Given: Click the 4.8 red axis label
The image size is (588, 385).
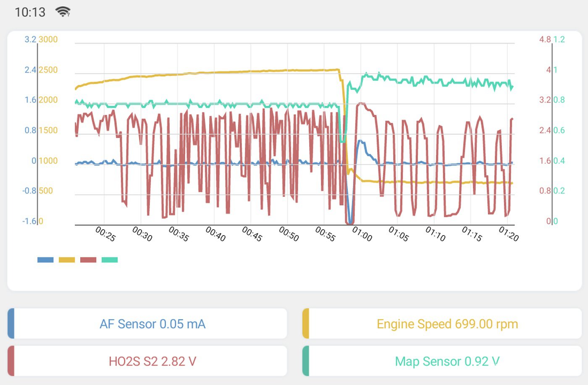Looking at the screenshot, I should (545, 39).
